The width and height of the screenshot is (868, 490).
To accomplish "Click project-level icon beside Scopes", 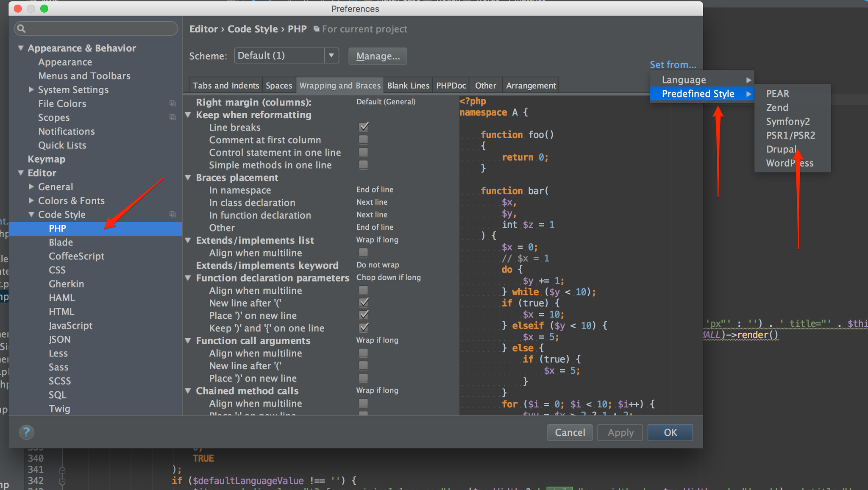I will (x=172, y=117).
